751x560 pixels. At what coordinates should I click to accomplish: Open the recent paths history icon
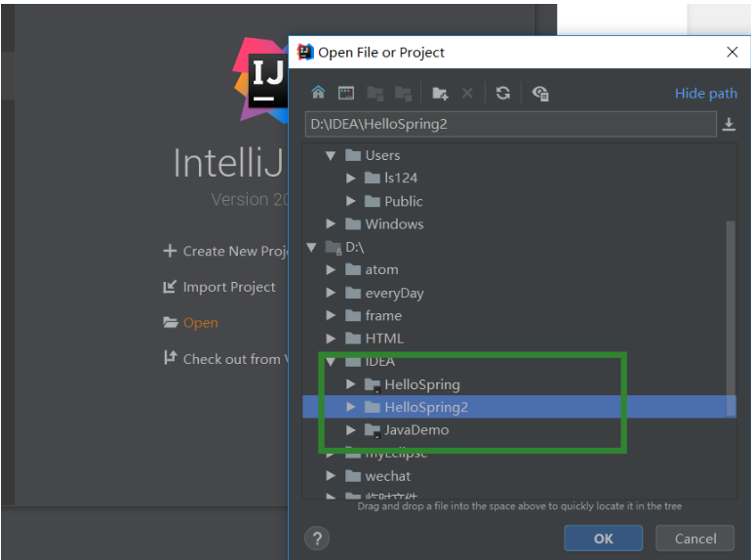pyautogui.click(x=729, y=124)
